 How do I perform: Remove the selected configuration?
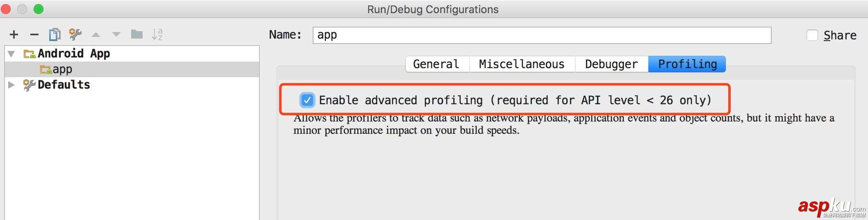click(34, 34)
